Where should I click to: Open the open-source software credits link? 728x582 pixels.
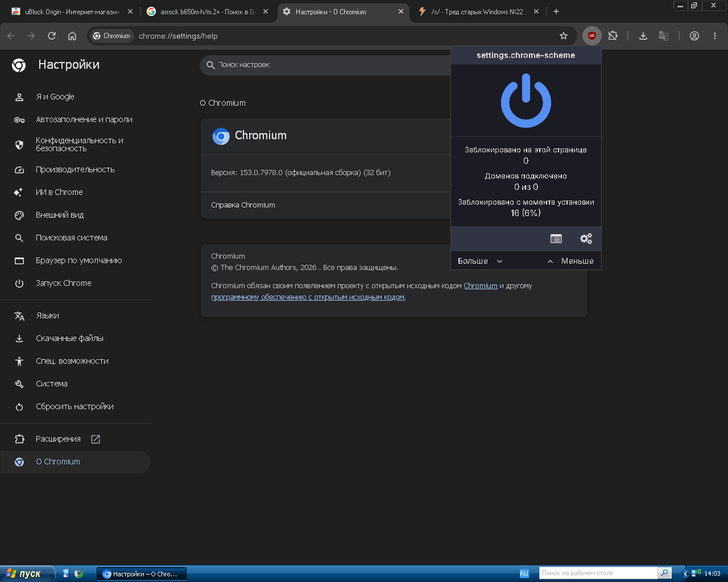(308, 297)
